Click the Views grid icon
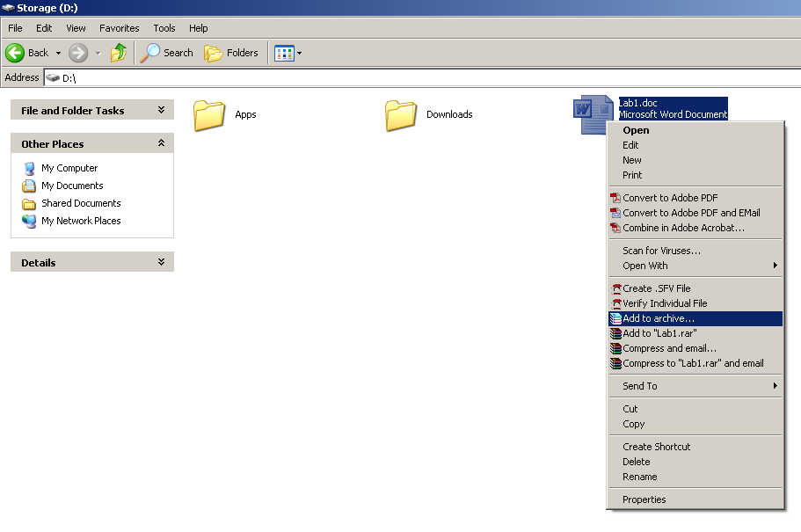The width and height of the screenshot is (801, 532). point(284,53)
